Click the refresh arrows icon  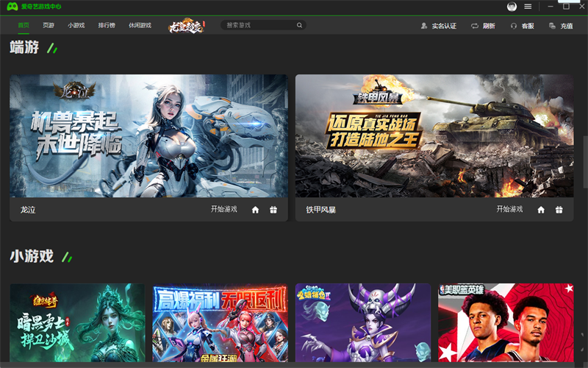(x=475, y=26)
